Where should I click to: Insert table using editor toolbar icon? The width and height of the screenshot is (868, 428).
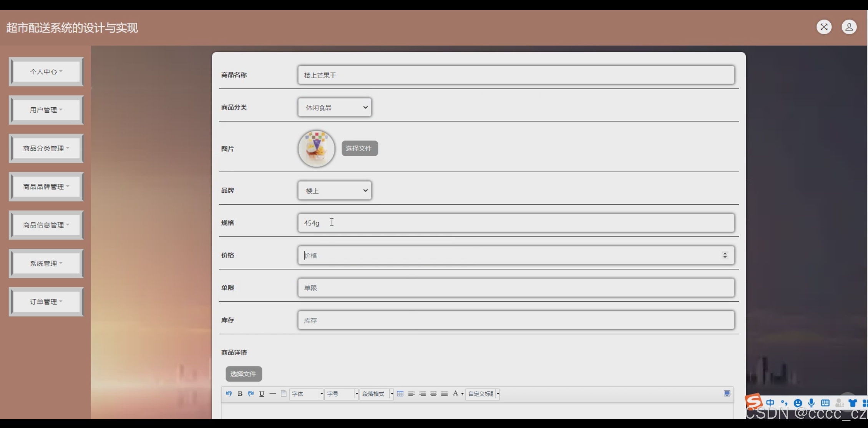pos(400,393)
